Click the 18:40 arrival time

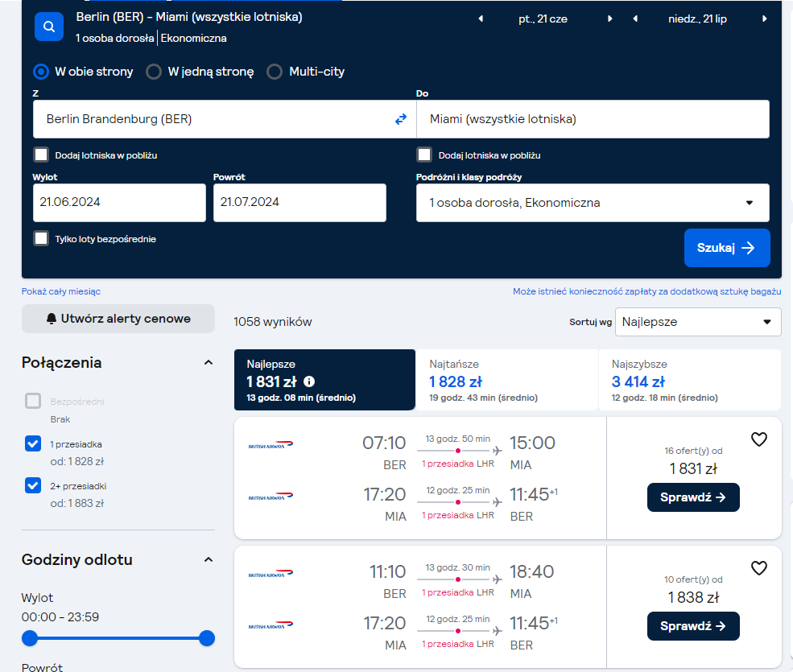532,572
